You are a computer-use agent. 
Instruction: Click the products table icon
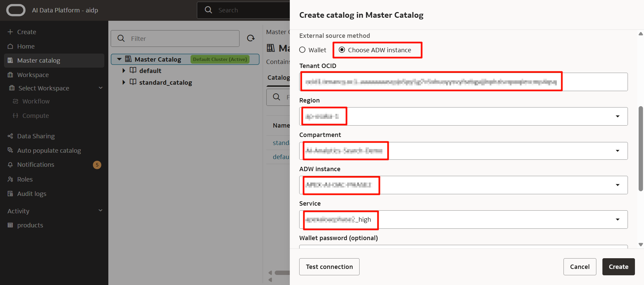pyautogui.click(x=10, y=225)
